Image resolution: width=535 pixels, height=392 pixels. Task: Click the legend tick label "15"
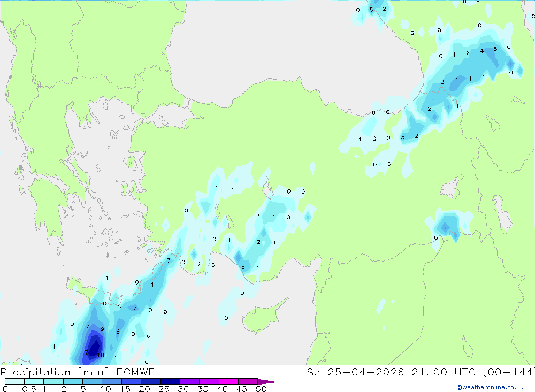click(x=125, y=389)
